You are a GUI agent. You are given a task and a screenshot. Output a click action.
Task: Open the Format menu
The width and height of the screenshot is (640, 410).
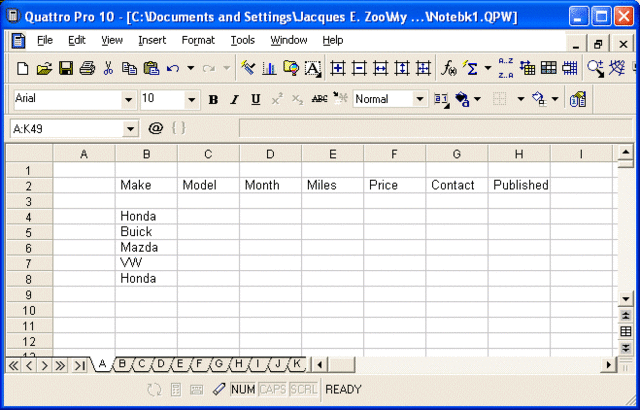click(198, 40)
